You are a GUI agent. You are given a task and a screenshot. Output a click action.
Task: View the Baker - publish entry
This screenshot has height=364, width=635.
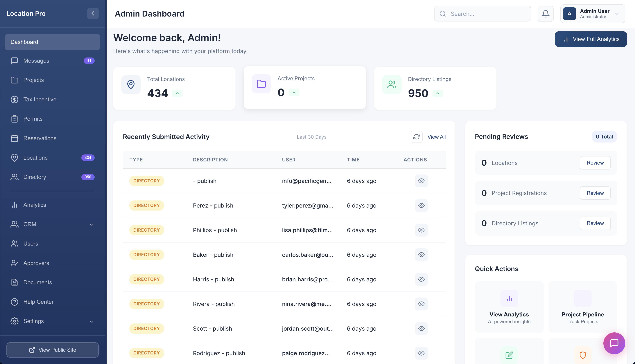point(421,255)
